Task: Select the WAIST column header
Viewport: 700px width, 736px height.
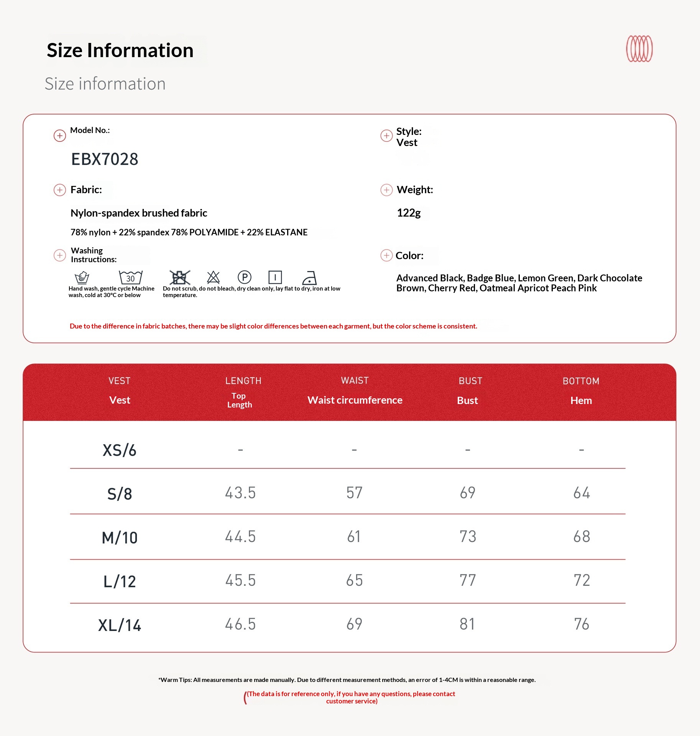Action: (355, 380)
